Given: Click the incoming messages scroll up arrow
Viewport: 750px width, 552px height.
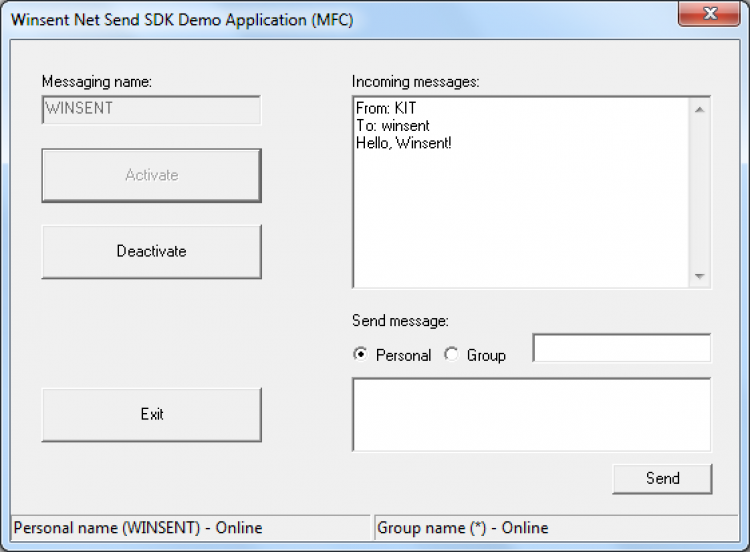Looking at the screenshot, I should click(699, 110).
